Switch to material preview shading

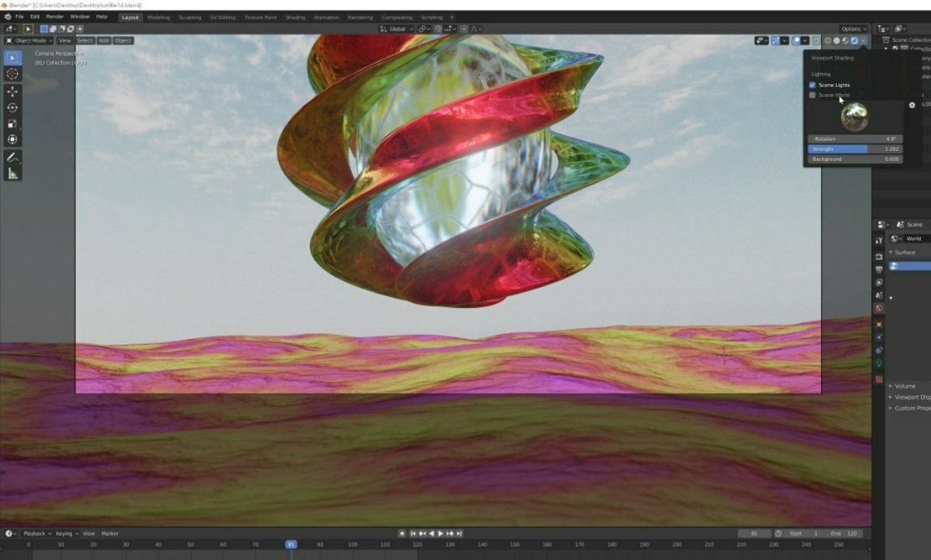845,41
